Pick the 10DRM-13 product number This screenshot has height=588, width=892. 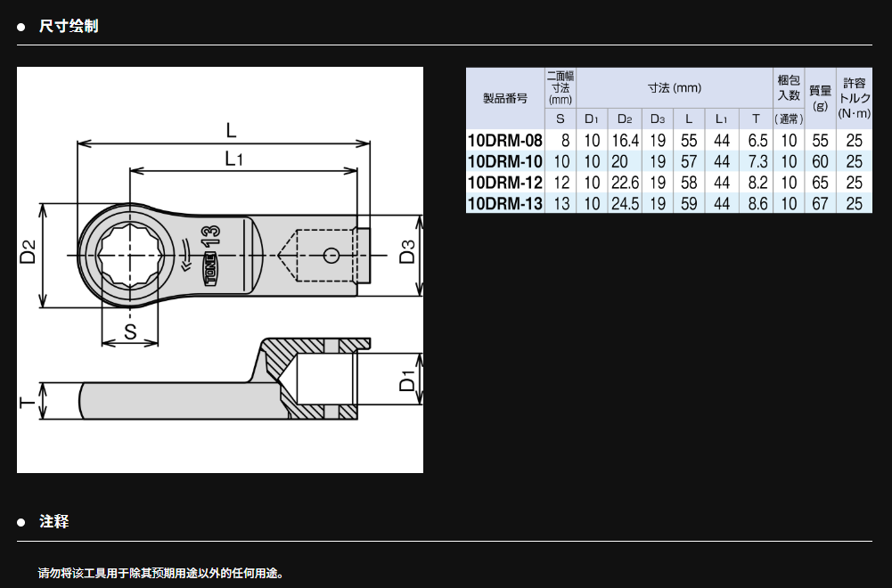point(504,204)
